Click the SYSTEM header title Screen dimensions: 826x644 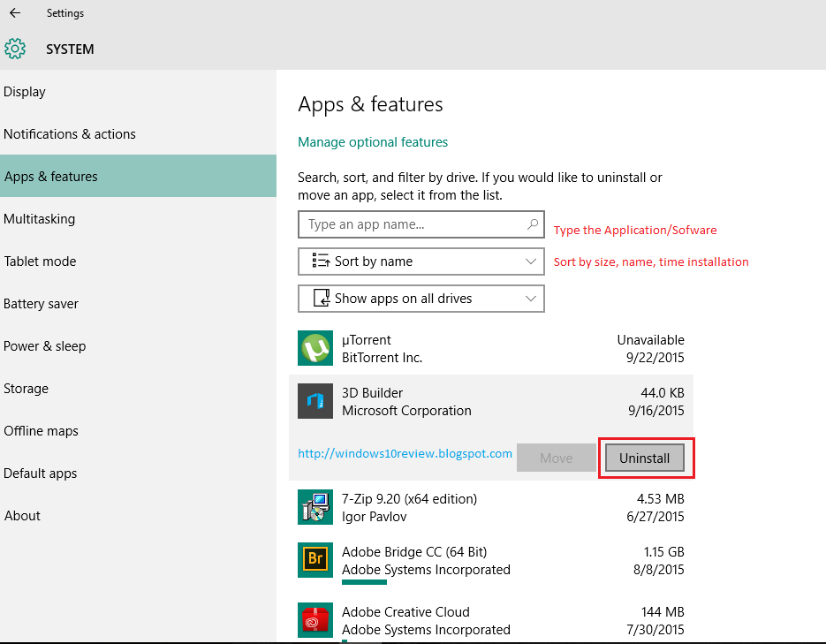[70, 49]
